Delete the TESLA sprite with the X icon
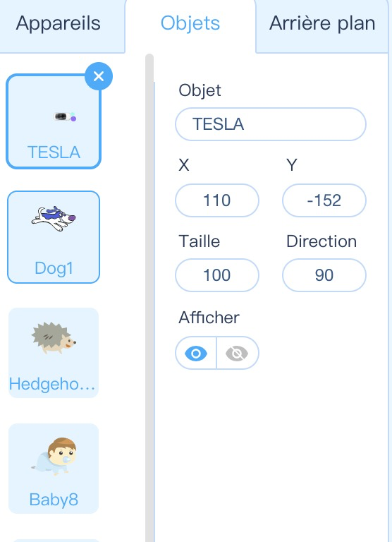The width and height of the screenshot is (392, 542). (99, 76)
